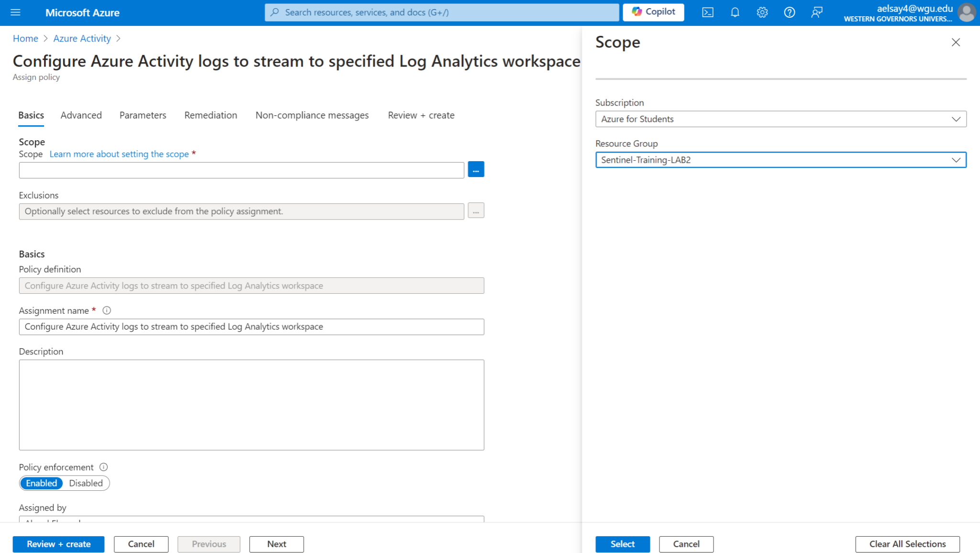Open the account avatar menu

pos(967,13)
